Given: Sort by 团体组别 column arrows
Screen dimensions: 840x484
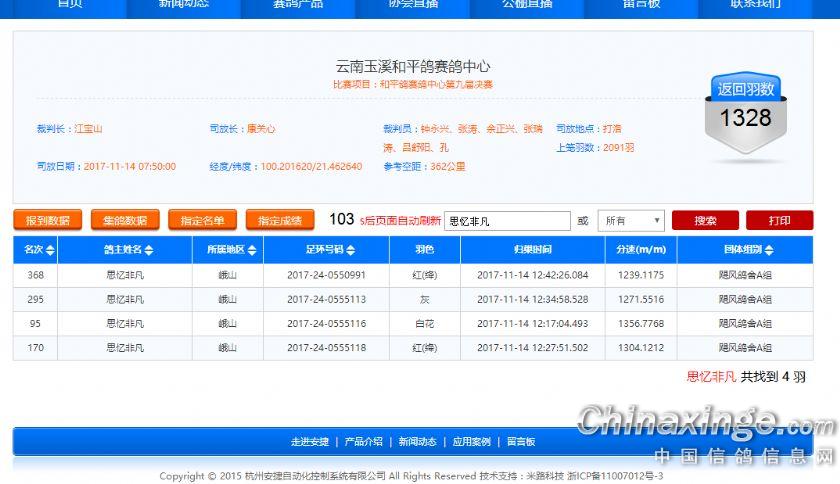Looking at the screenshot, I should (769, 250).
